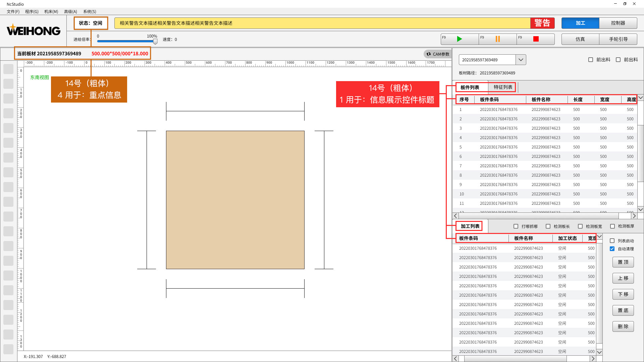Pause machining with the orange pause button
The image size is (644, 362).
pyautogui.click(x=497, y=39)
